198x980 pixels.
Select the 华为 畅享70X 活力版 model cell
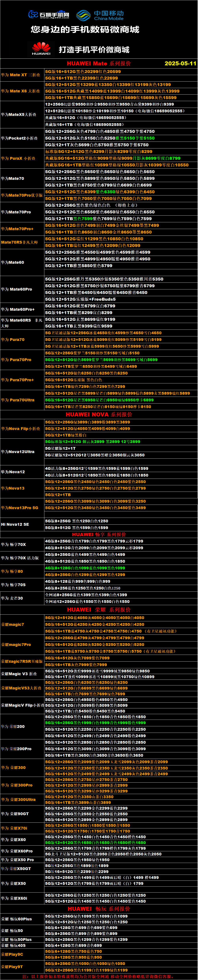(22, 558)
